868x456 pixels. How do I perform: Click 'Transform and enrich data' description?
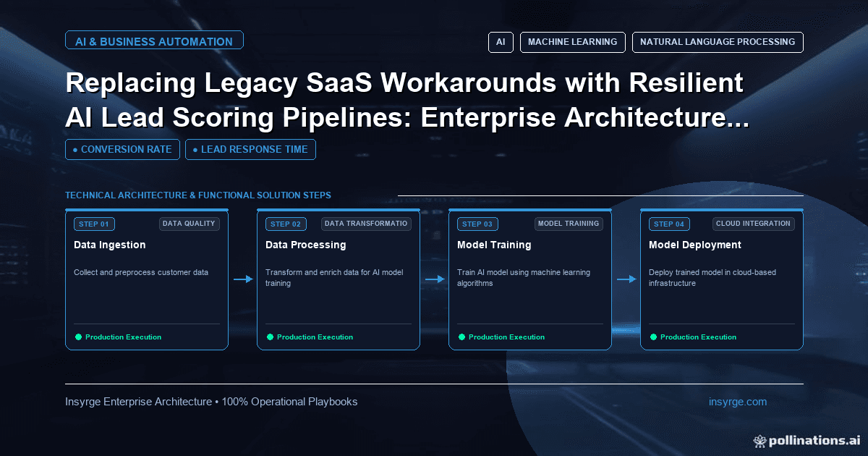(x=334, y=278)
